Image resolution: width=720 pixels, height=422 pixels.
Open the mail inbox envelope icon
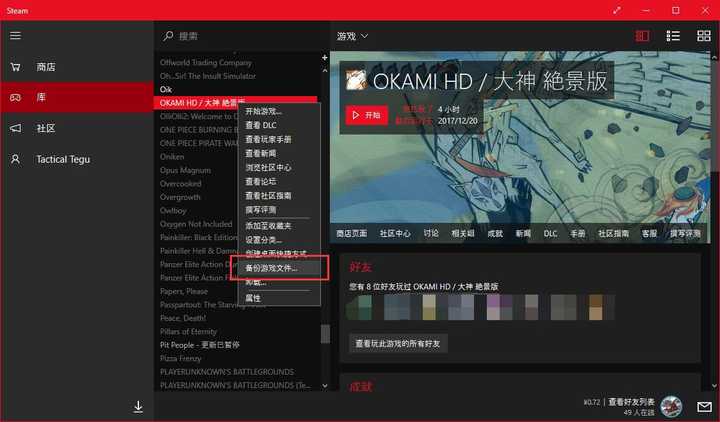click(x=704, y=407)
